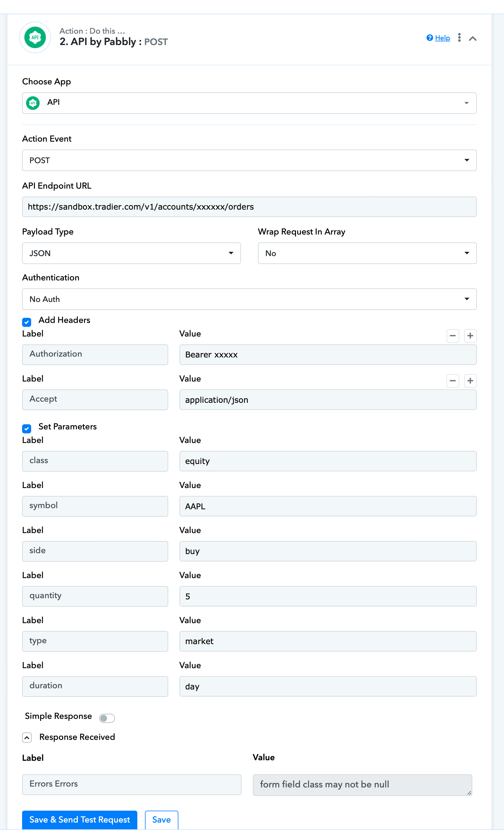The height and width of the screenshot is (835, 504).
Task: Click the Errors Errors label field
Action: click(x=132, y=785)
